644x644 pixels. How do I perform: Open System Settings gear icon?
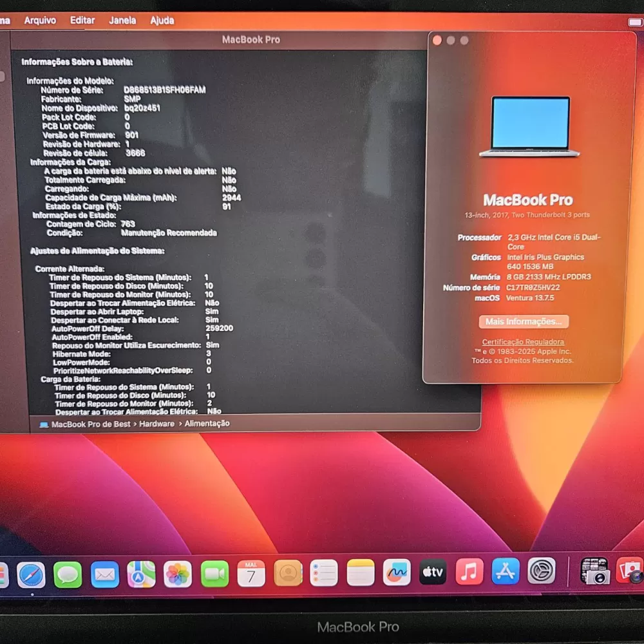[542, 571]
